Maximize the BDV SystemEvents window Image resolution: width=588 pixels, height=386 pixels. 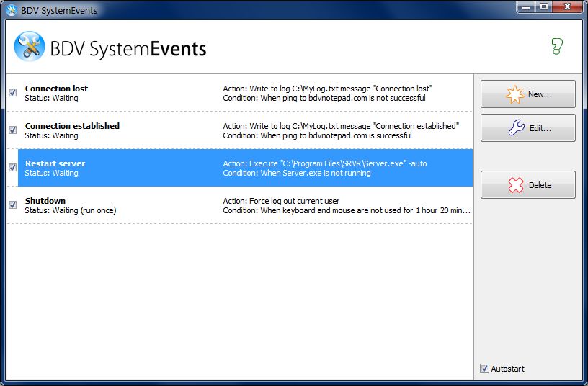pos(544,6)
